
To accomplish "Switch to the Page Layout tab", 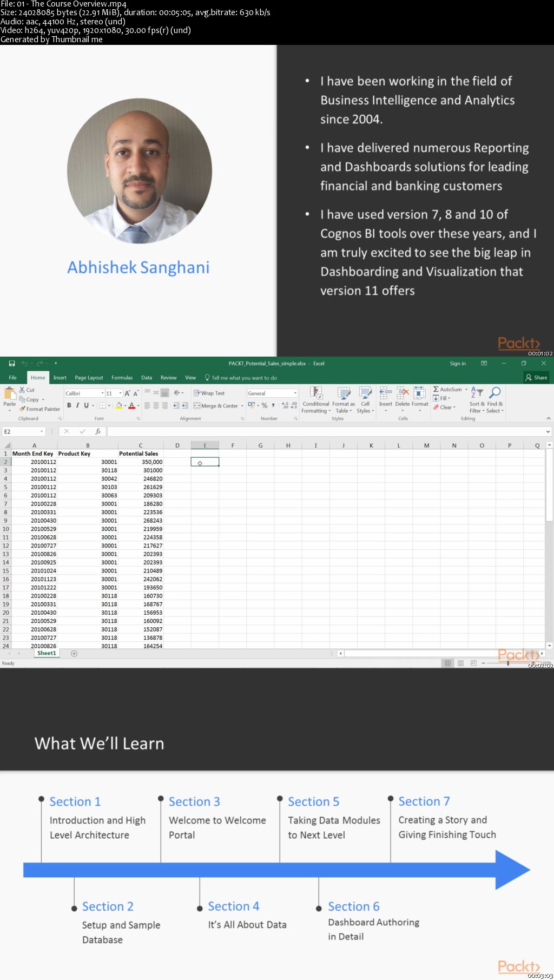I will (89, 378).
